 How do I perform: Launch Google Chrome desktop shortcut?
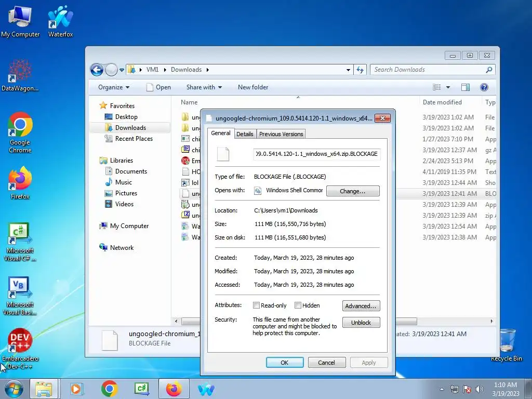(x=20, y=132)
